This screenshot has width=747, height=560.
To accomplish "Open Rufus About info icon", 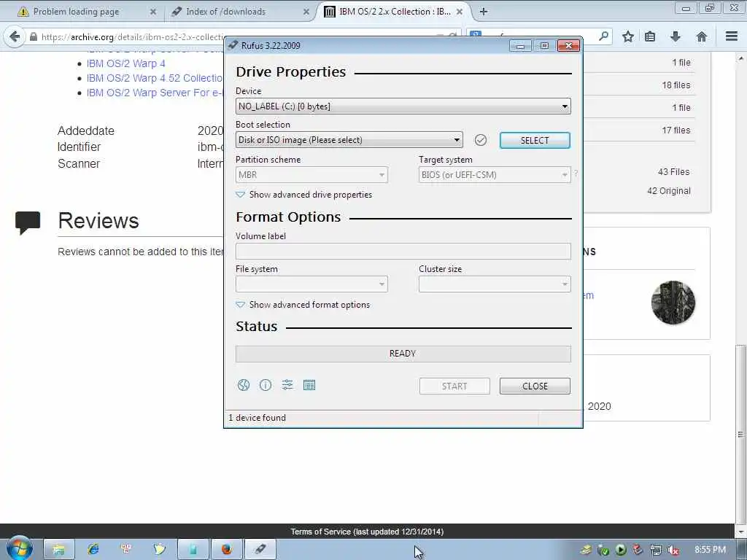I will 266,385.
